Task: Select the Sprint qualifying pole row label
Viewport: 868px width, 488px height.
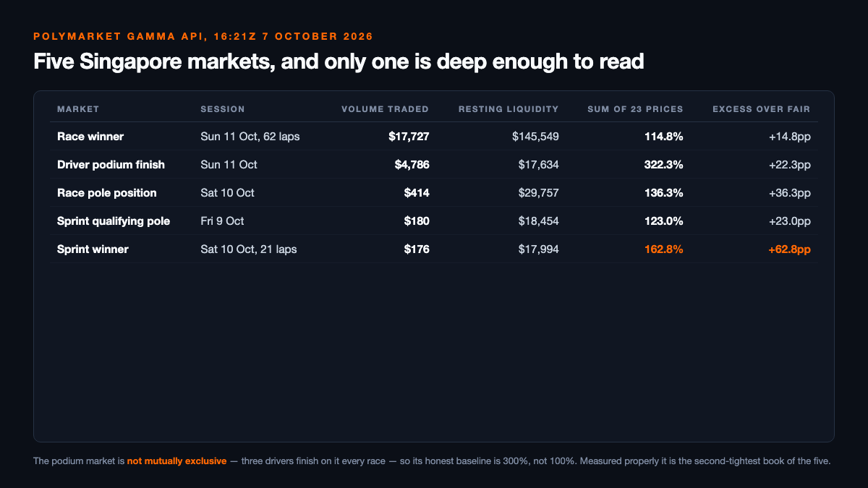Action: pos(114,221)
